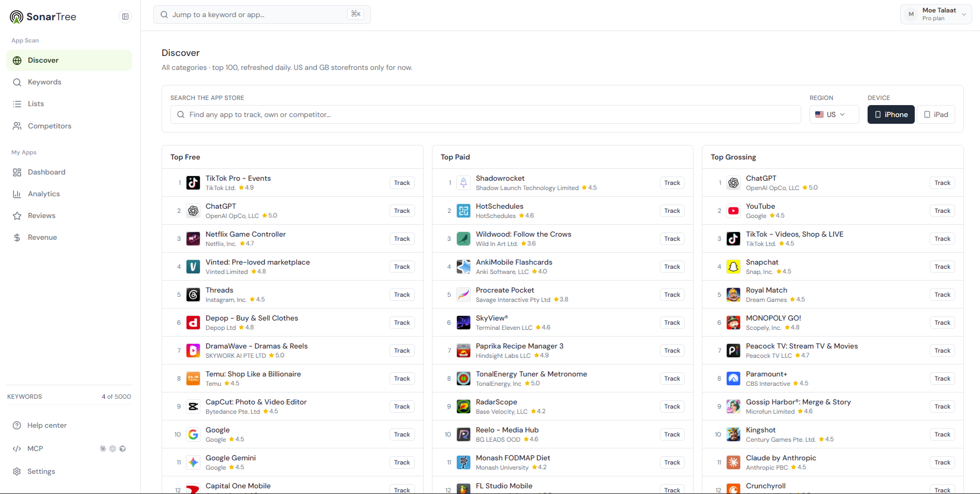Screen dimensions: 980x494
Task: Open Analytics under My Apps
Action: (69, 194)
